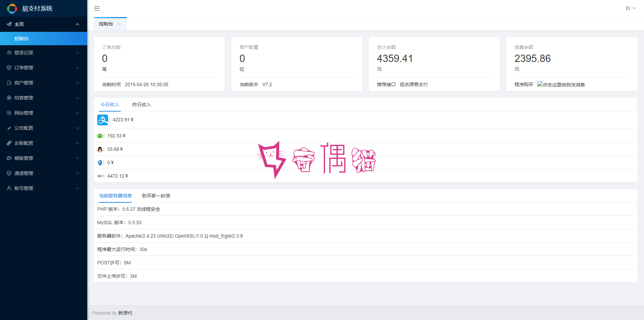
Task: Click the QQ penguin icon in income list
Action: click(x=100, y=149)
